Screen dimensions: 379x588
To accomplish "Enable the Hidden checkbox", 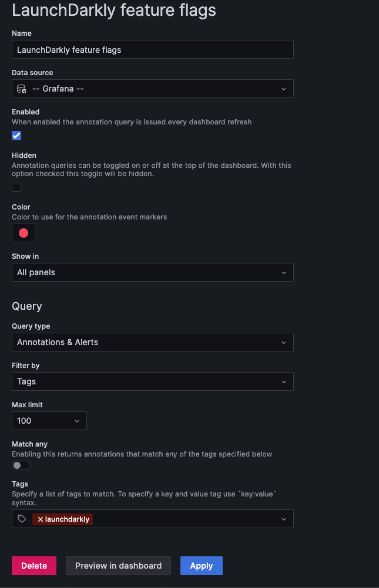I will click(x=16, y=187).
